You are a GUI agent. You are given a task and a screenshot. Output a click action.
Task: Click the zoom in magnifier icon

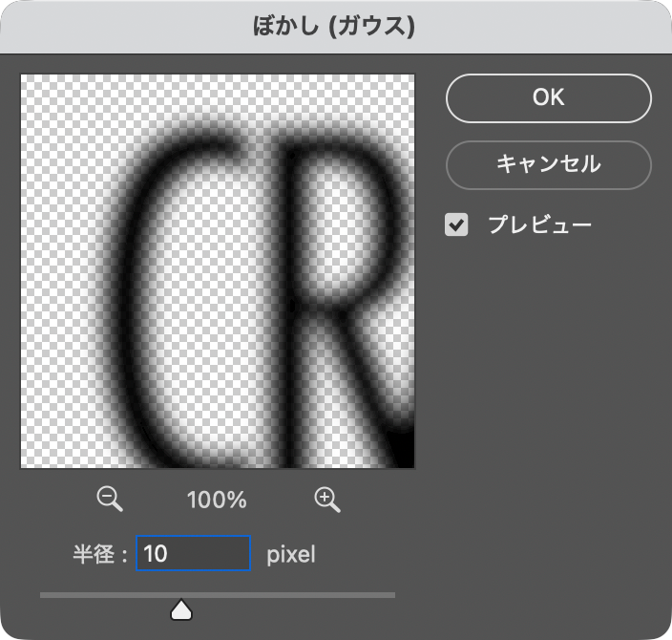point(327,499)
